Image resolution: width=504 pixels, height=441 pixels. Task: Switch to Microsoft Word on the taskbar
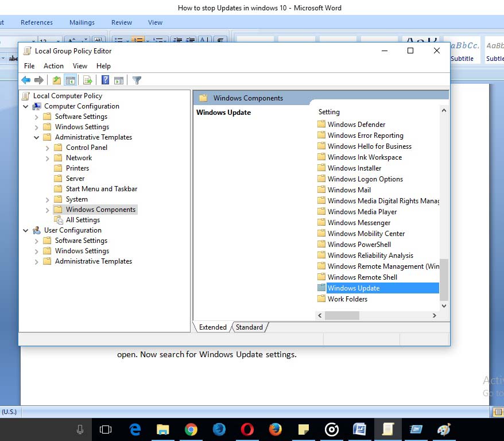pyautogui.click(x=359, y=430)
